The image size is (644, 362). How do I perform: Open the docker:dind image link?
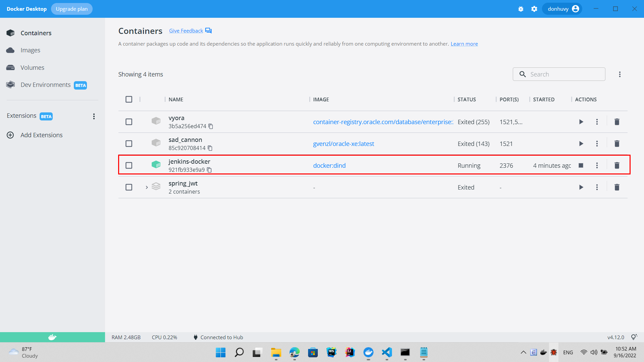329,165
